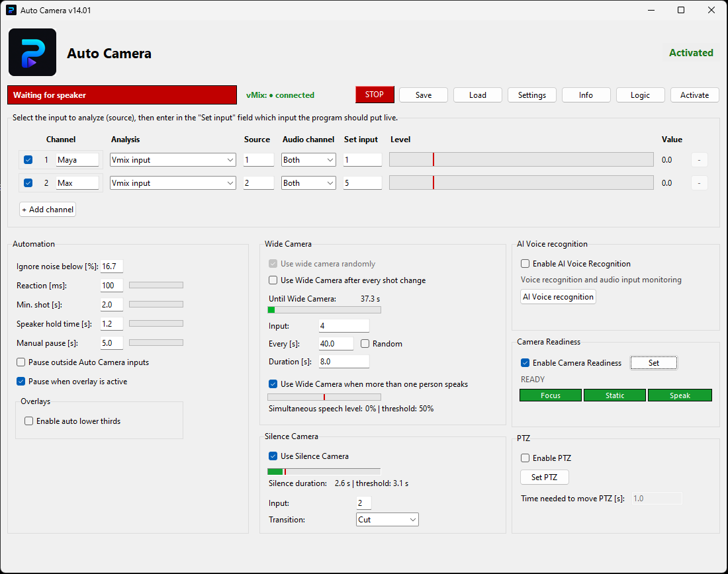
Task: Click the Reaction progress bar
Action: (x=156, y=285)
